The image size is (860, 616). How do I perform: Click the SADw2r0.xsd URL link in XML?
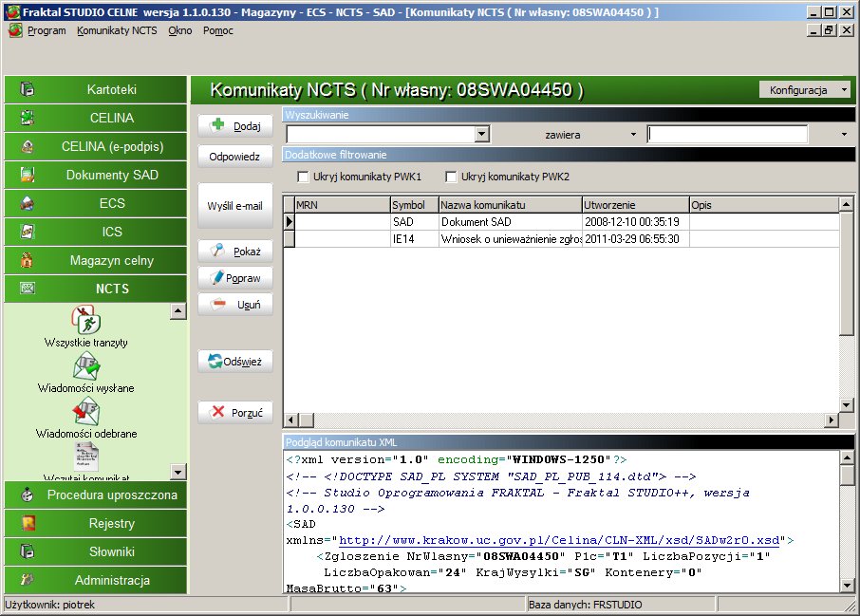pos(559,540)
